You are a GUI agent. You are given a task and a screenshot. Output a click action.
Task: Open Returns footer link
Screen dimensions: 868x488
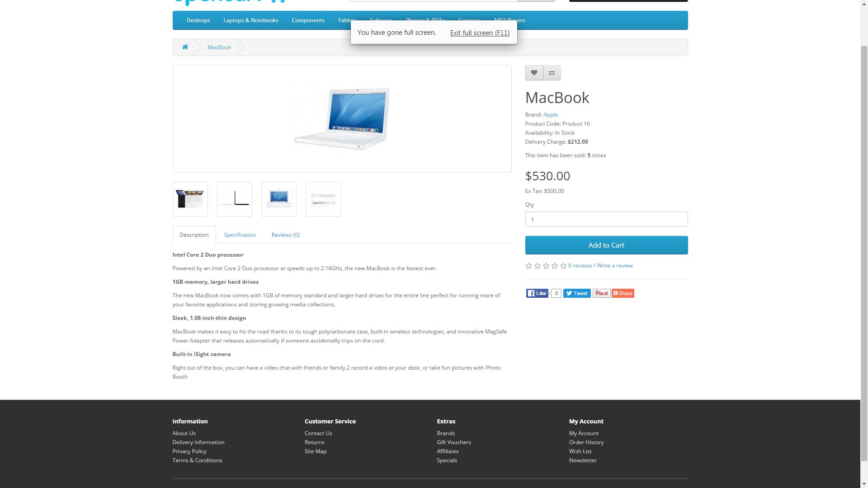coord(314,442)
